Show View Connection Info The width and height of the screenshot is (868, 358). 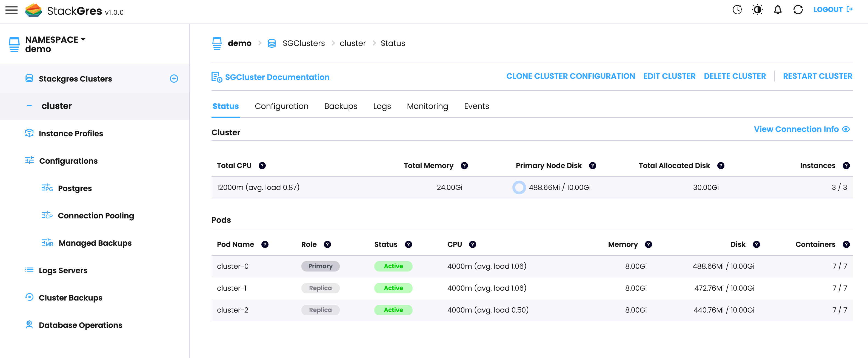tap(802, 129)
